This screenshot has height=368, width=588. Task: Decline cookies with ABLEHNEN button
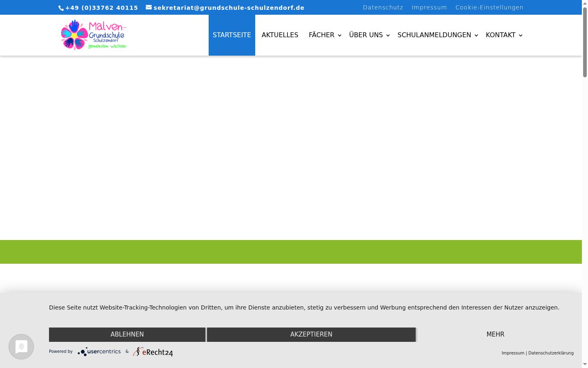(x=127, y=334)
